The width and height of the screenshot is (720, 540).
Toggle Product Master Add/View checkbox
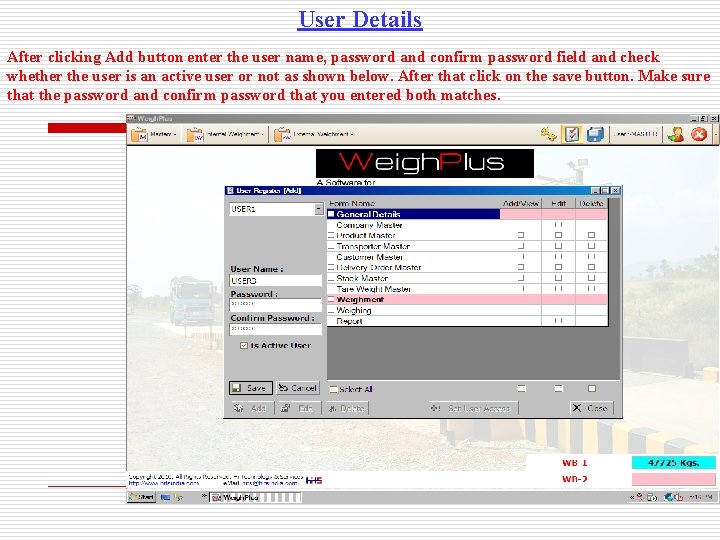[x=521, y=235]
